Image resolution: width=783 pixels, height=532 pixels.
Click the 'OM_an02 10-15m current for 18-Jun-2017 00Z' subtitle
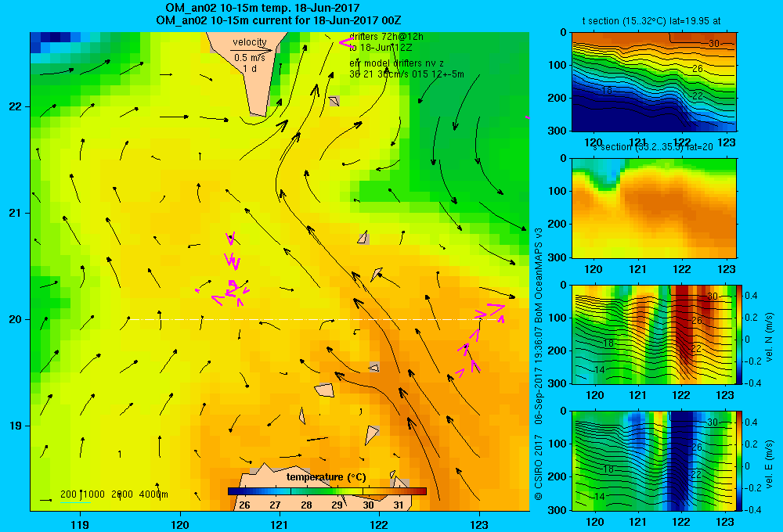pyautogui.click(x=279, y=20)
